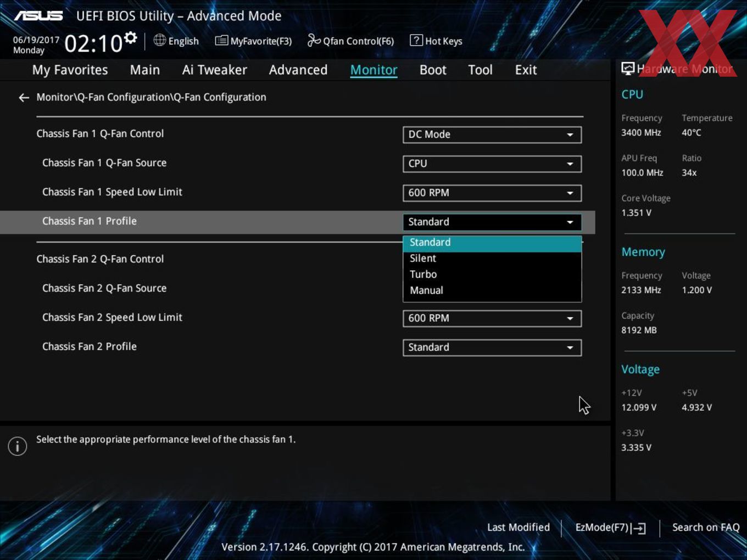Click the Qfan Control(F6) label
Screen dimensions: 747x560
[x=358, y=41]
